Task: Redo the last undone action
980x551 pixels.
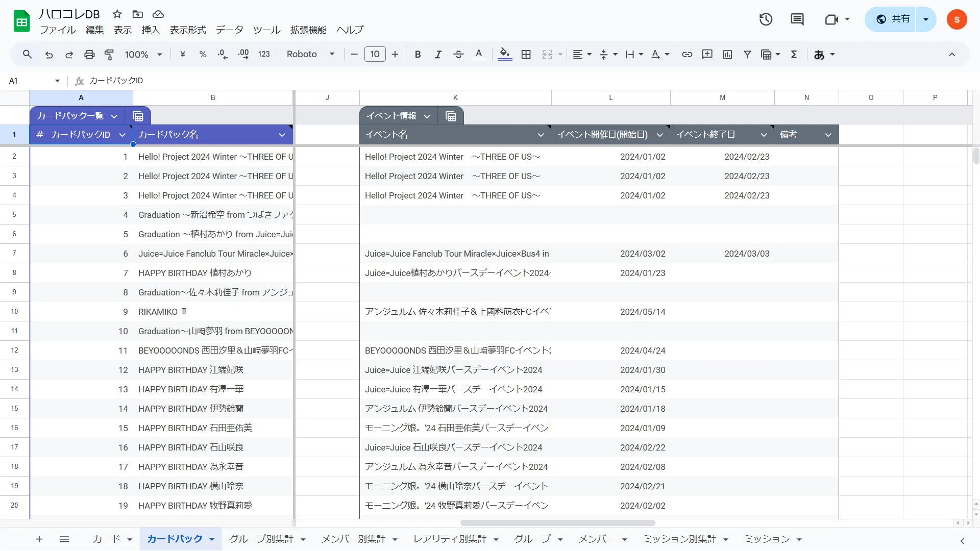Action: click(x=69, y=54)
